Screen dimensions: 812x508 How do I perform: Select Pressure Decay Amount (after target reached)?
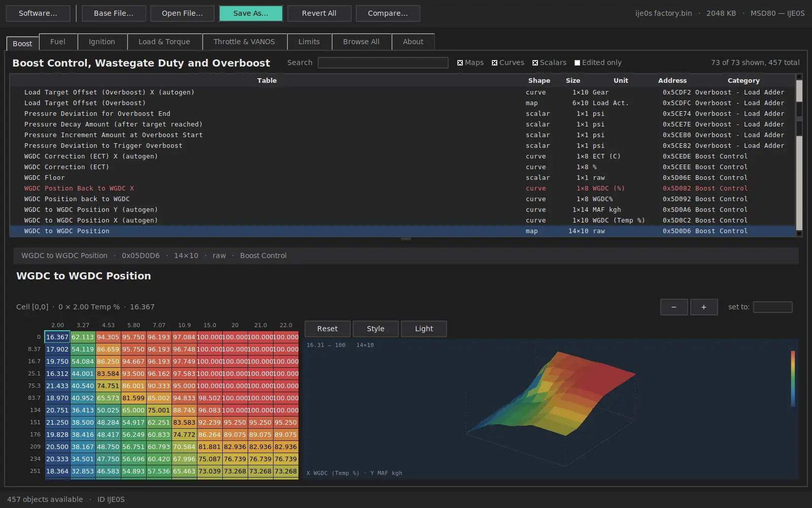(402, 124)
